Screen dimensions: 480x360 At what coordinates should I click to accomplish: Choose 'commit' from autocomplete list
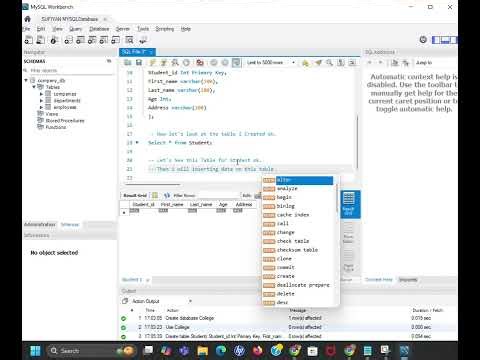tap(298, 268)
